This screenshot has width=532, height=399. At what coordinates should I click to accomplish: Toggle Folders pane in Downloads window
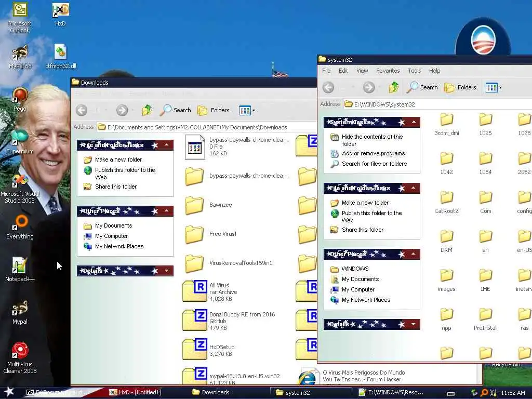point(214,110)
